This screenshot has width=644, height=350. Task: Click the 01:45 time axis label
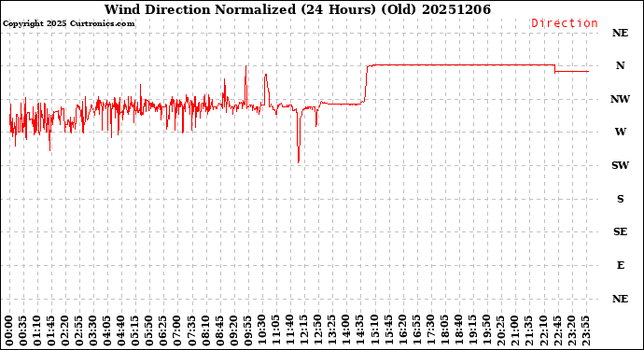click(x=51, y=330)
